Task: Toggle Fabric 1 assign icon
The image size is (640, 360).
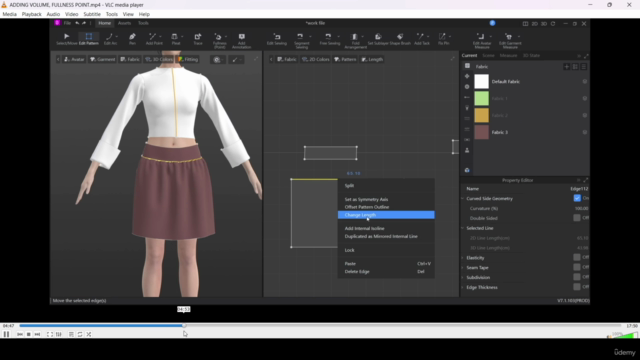Action: point(584,98)
